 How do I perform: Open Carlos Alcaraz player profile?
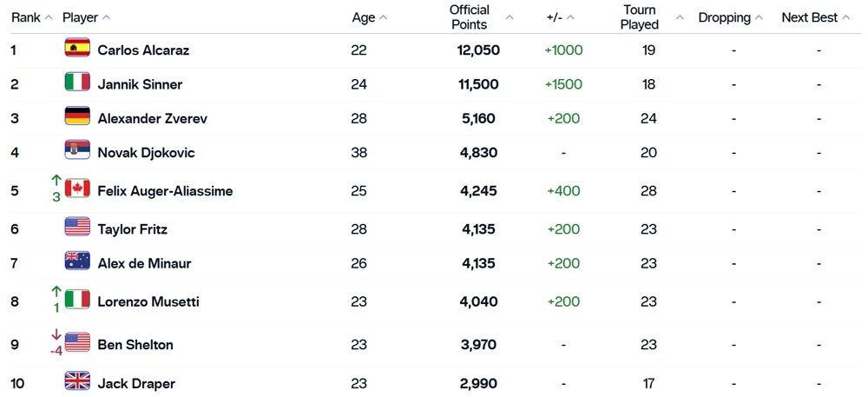[x=143, y=50]
